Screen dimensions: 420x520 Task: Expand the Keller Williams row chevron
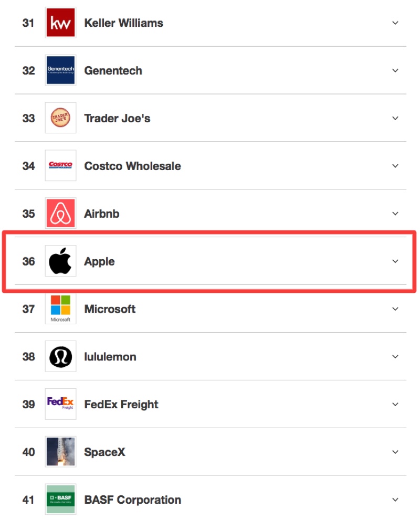tap(395, 23)
